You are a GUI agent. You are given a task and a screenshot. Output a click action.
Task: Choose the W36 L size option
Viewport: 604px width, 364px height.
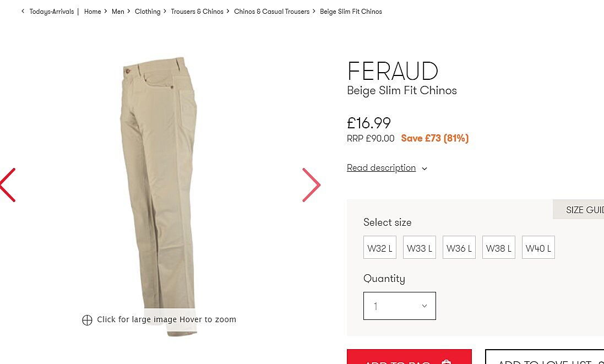[459, 248]
